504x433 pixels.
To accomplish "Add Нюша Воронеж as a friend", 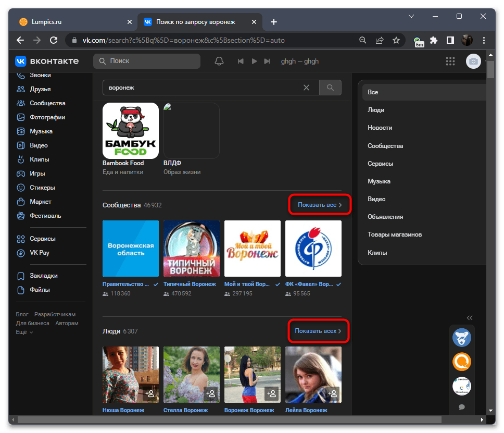I will [x=150, y=393].
